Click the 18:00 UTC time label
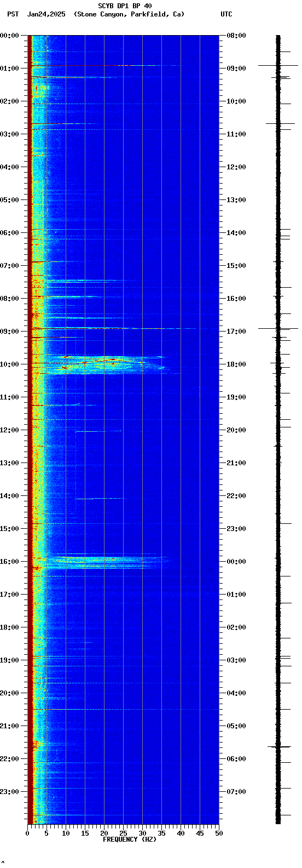This screenshot has width=302, height=868. 236,364
